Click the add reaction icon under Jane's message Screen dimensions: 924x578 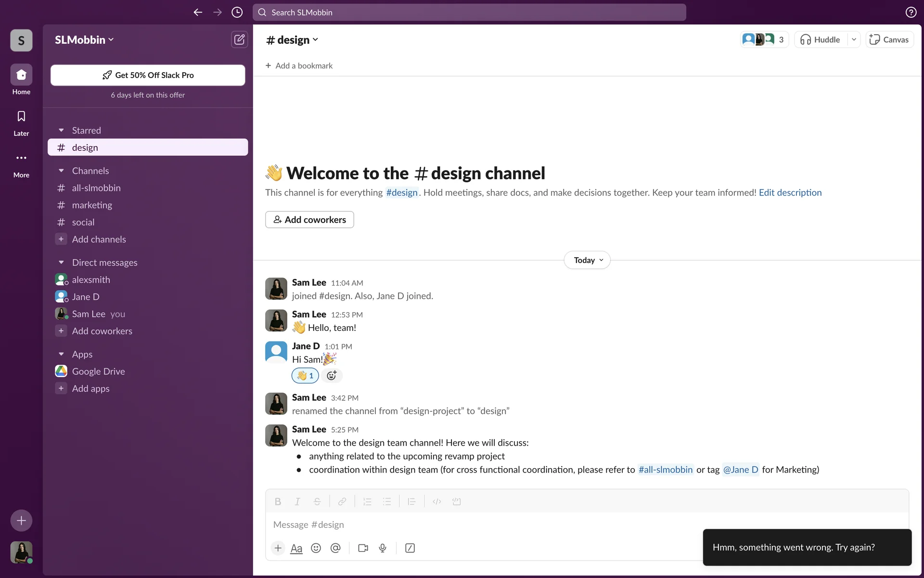(x=332, y=376)
